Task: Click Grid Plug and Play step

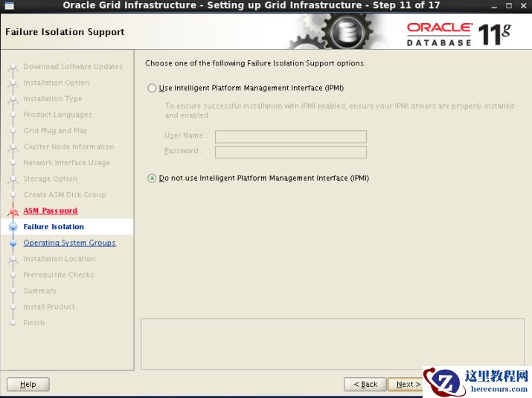Action: coord(55,131)
